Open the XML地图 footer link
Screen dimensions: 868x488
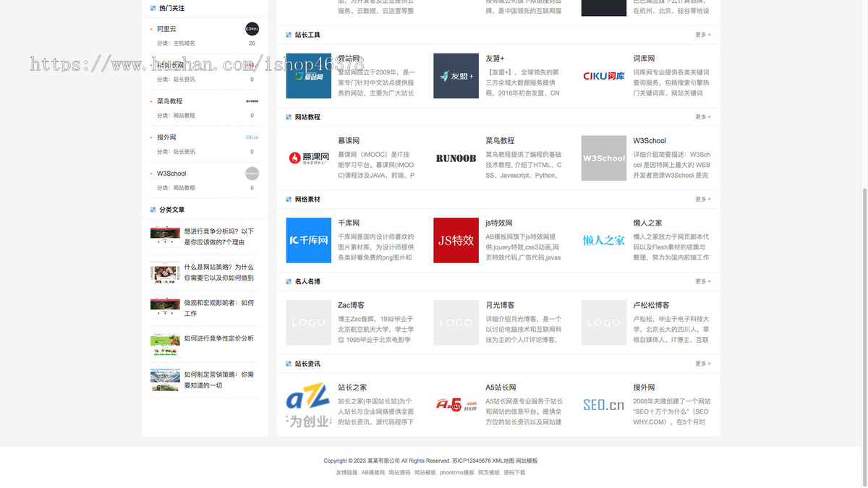(x=503, y=461)
